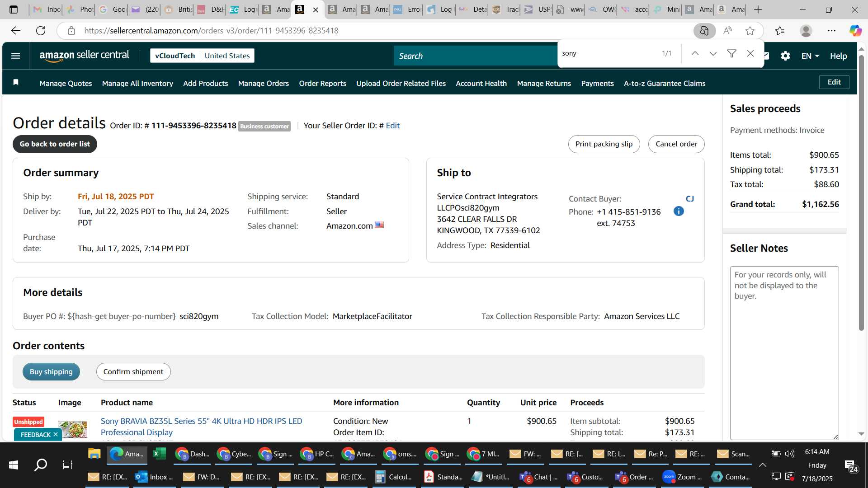
Task: Open File Explorer from the taskbar
Action: 94,454
